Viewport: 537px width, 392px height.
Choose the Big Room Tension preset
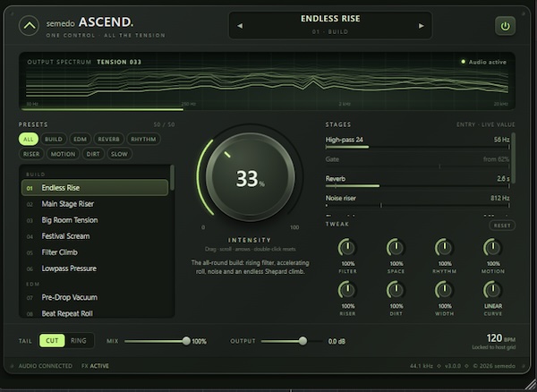coord(95,220)
